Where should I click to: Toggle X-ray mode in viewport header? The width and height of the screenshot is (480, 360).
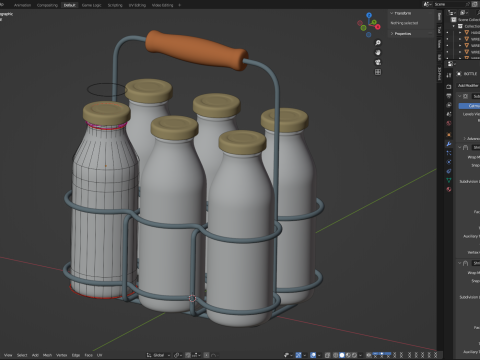tap(327, 355)
